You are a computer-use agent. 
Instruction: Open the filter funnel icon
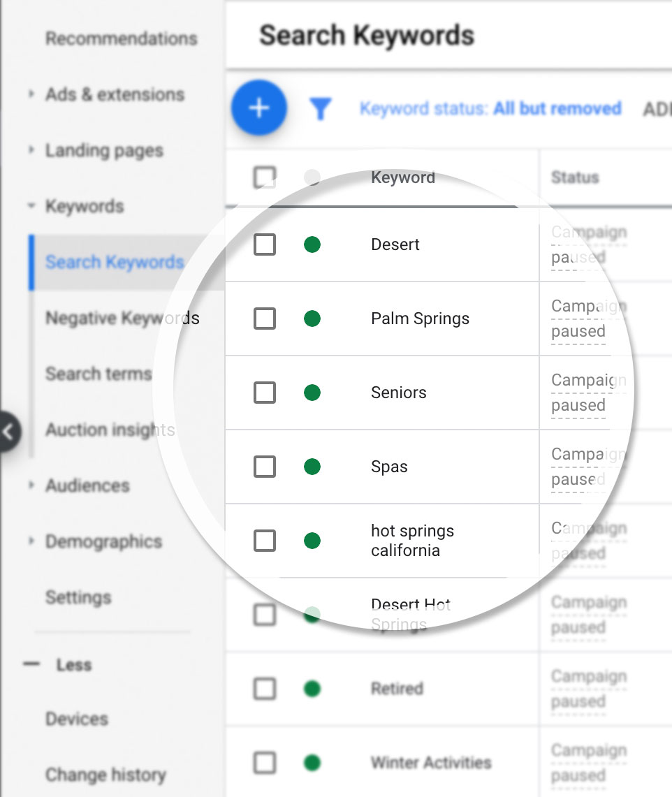pyautogui.click(x=321, y=108)
